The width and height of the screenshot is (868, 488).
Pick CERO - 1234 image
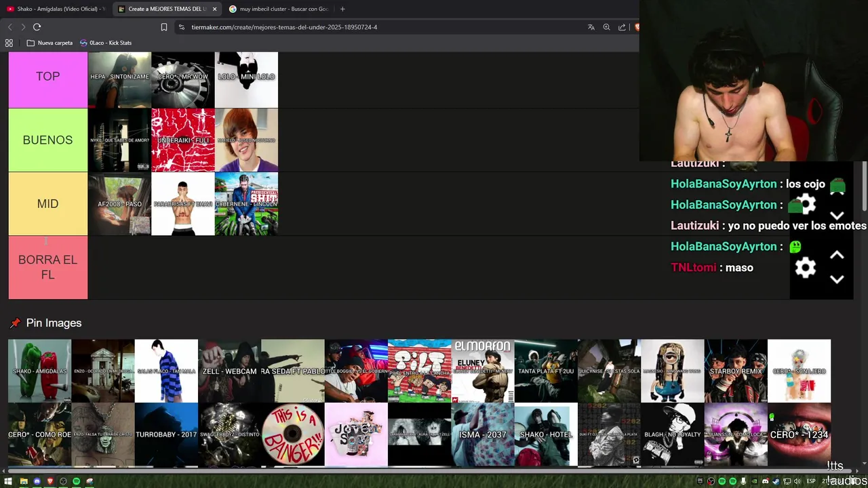pyautogui.click(x=799, y=434)
